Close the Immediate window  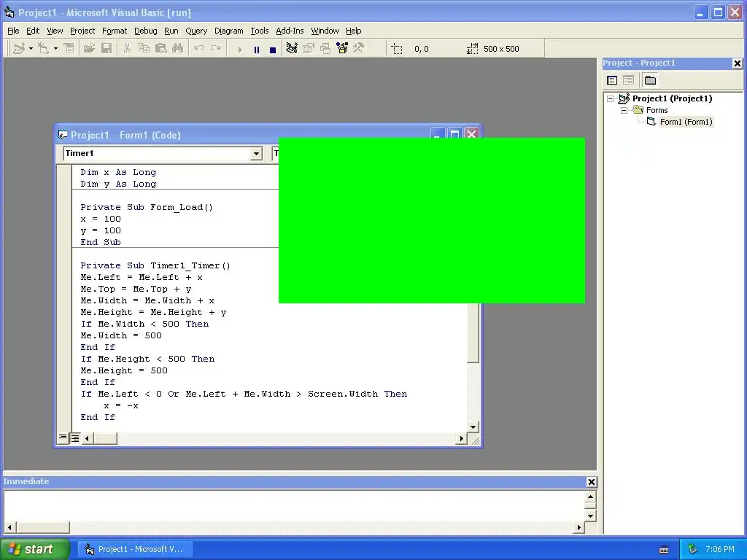(x=591, y=482)
